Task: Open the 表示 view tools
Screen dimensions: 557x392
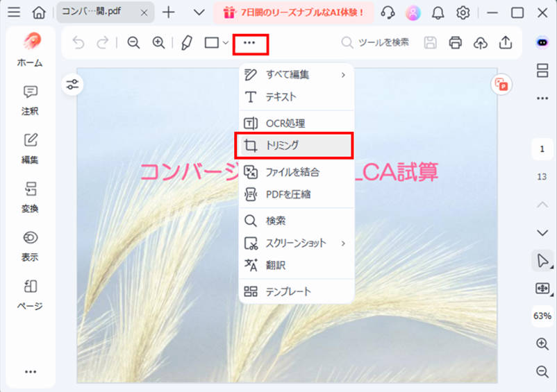Action: [30, 246]
